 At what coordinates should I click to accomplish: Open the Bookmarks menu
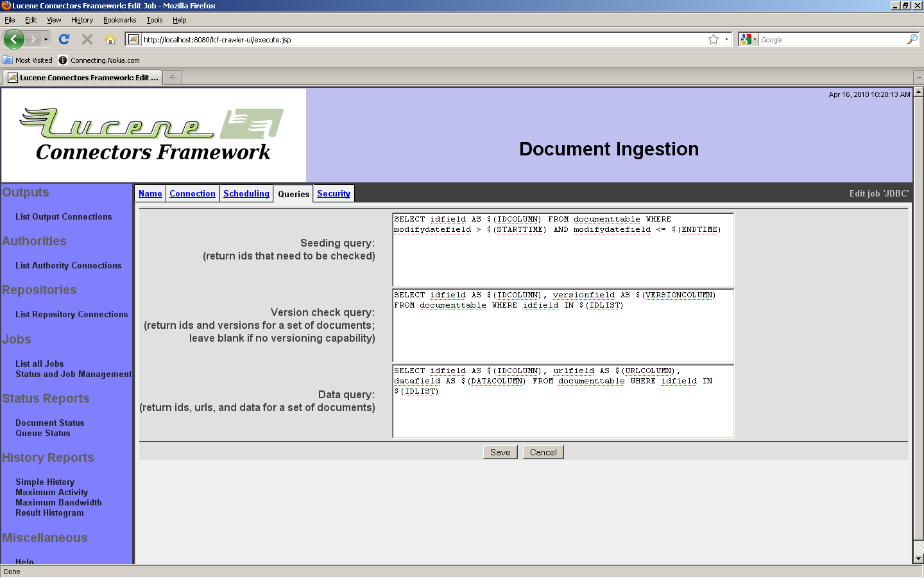pyautogui.click(x=119, y=20)
